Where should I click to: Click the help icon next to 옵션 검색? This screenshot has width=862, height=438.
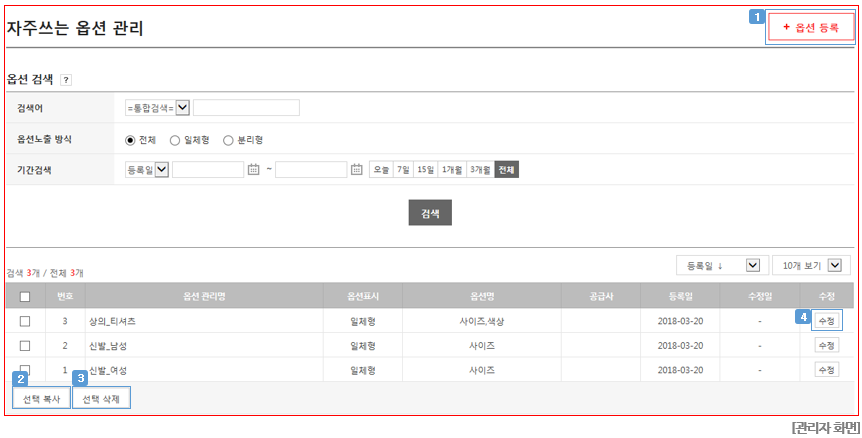point(66,80)
